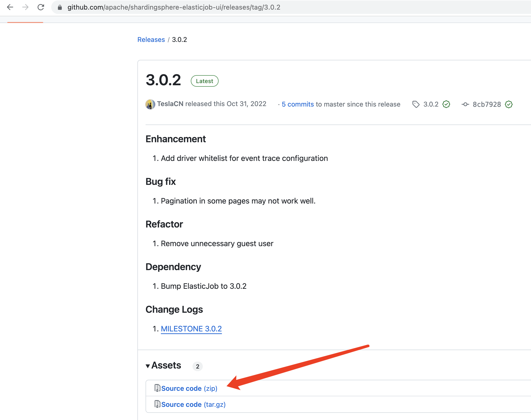
Task: Open the Releases breadcrumb link
Action: 151,40
